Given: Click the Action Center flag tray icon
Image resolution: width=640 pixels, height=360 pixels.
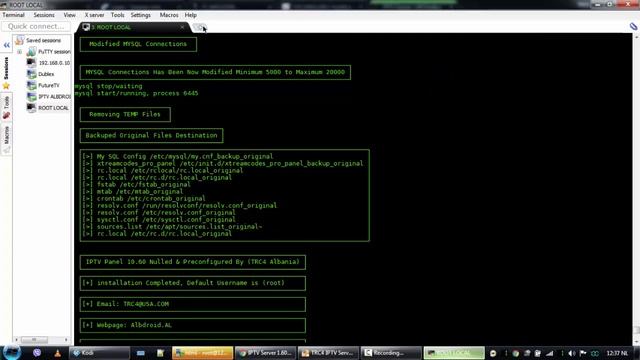Looking at the screenshot, I should point(583,353).
